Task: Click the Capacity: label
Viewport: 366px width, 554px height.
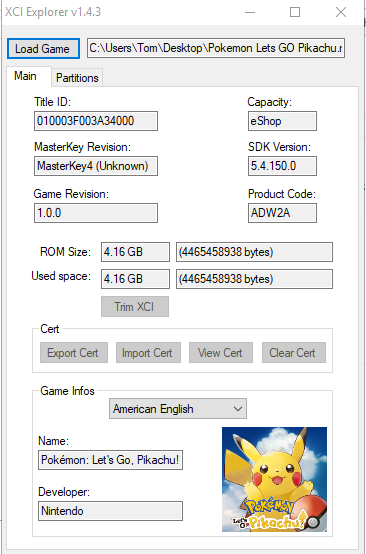Action: [270, 102]
